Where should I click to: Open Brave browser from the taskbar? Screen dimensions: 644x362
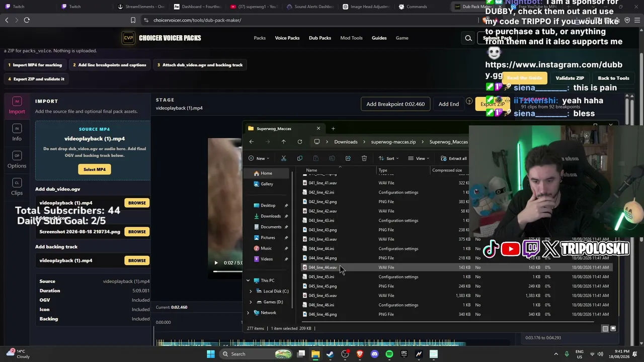(x=360, y=354)
